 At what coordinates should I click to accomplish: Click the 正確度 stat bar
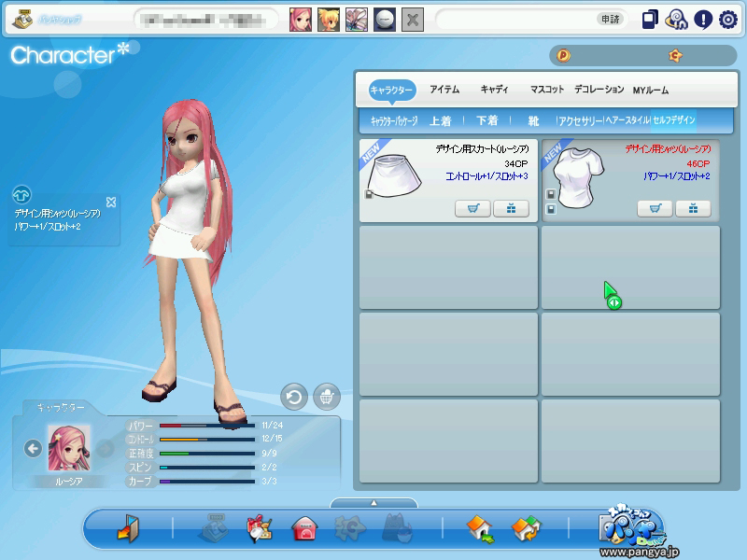[x=207, y=454]
